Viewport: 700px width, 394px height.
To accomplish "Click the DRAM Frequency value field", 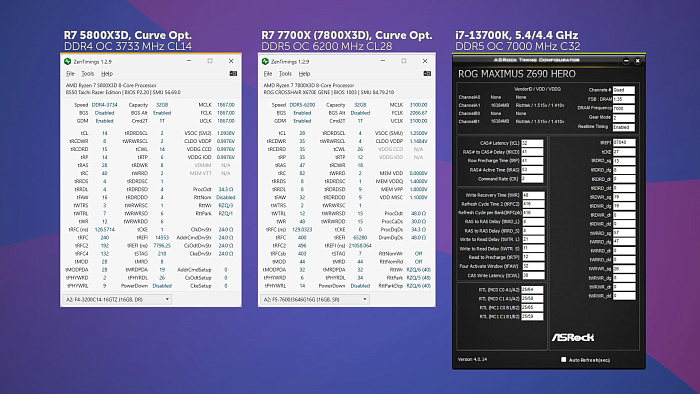I will (624, 108).
